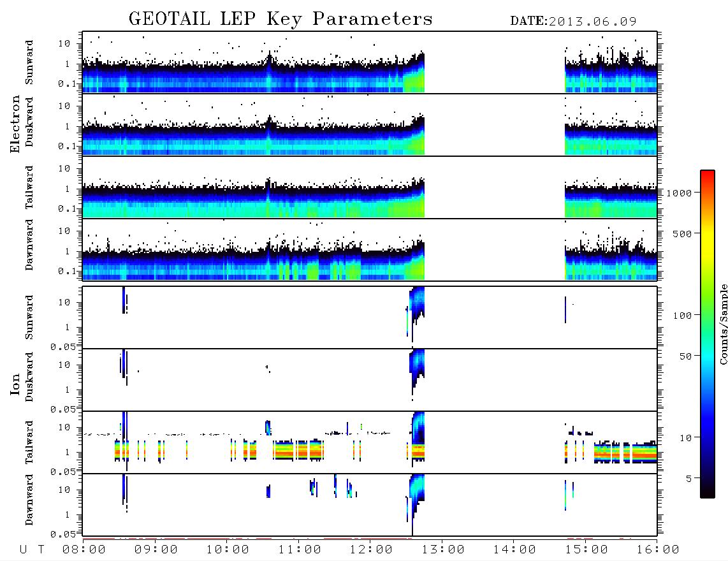Click the 100 colorbar tick label

click(683, 316)
